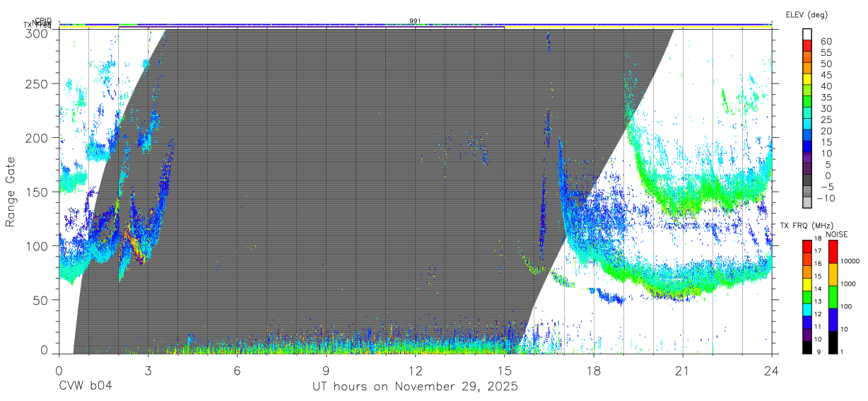Image resolution: width=868 pixels, height=401 pixels.
Task: Click the 'Range Gate' y-axis label
Action: [11, 192]
